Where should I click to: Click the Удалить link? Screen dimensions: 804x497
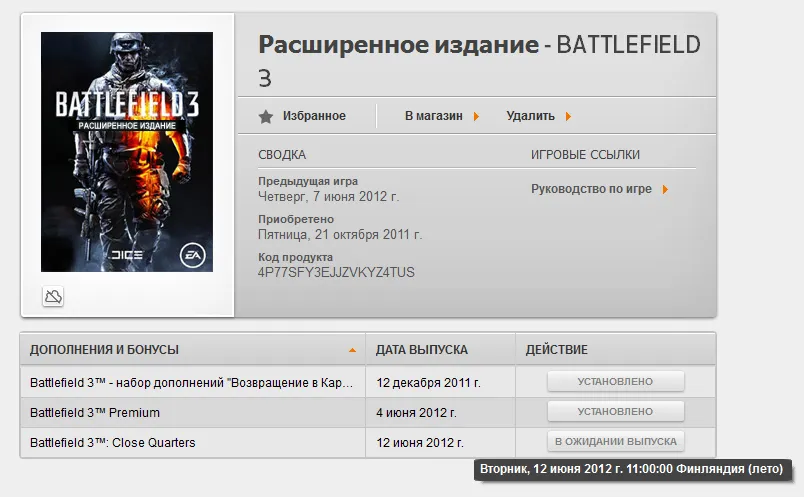[x=530, y=116]
